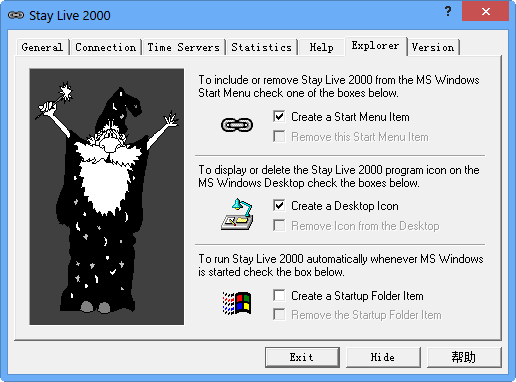The width and height of the screenshot is (516, 382).
Task: Click the desk lamp Desktop icon
Action: pyautogui.click(x=237, y=214)
